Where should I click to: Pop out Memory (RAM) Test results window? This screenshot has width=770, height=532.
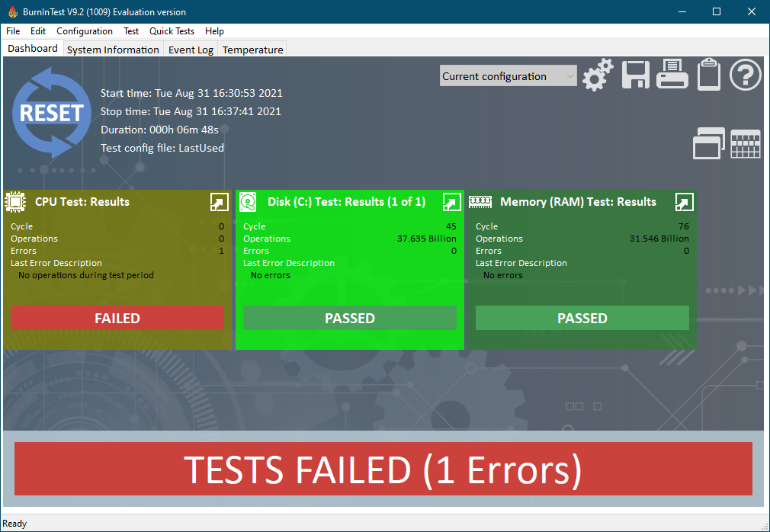pos(684,202)
